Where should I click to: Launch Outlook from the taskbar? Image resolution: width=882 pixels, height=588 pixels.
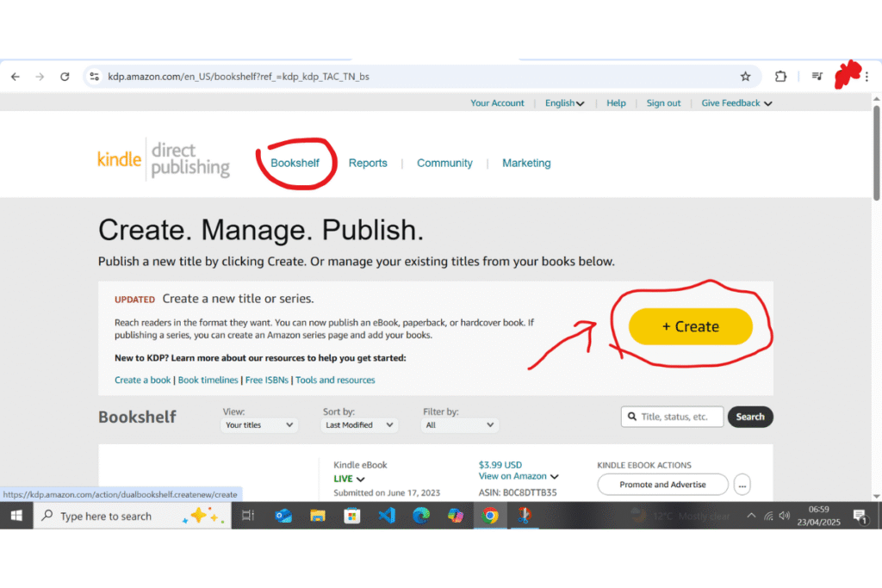(x=283, y=516)
